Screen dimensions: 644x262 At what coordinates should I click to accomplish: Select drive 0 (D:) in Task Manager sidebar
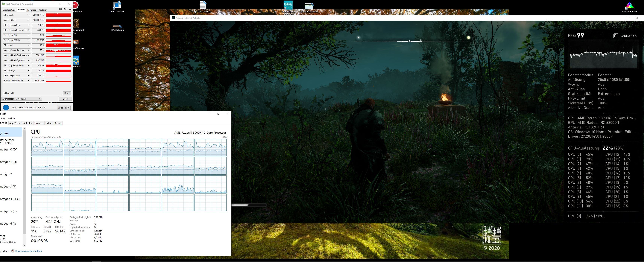(9, 150)
